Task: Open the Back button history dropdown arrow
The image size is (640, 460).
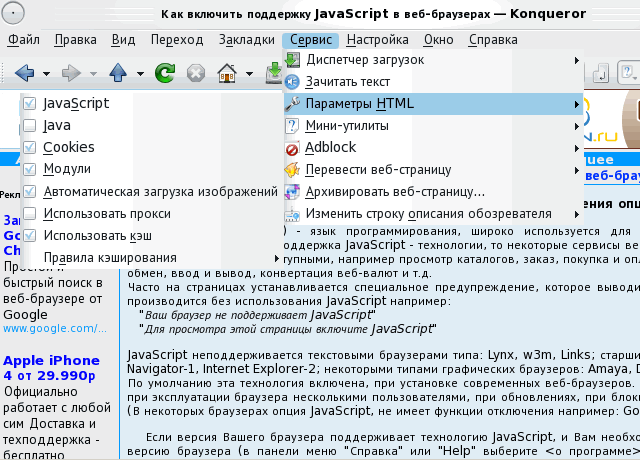Action: click(47, 74)
